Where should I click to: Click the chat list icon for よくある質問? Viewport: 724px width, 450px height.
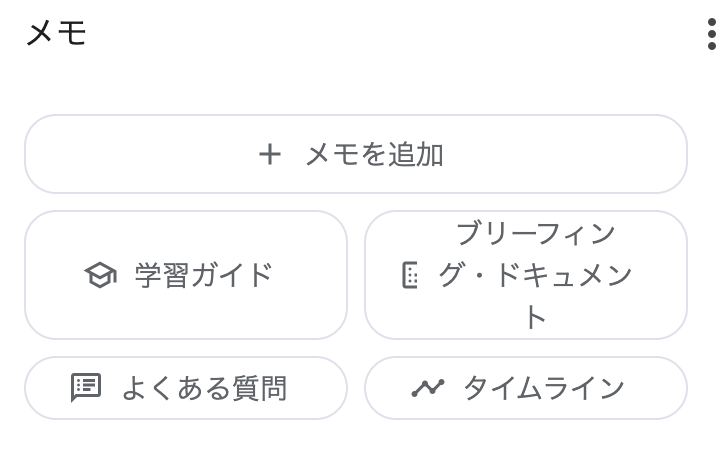(86, 388)
